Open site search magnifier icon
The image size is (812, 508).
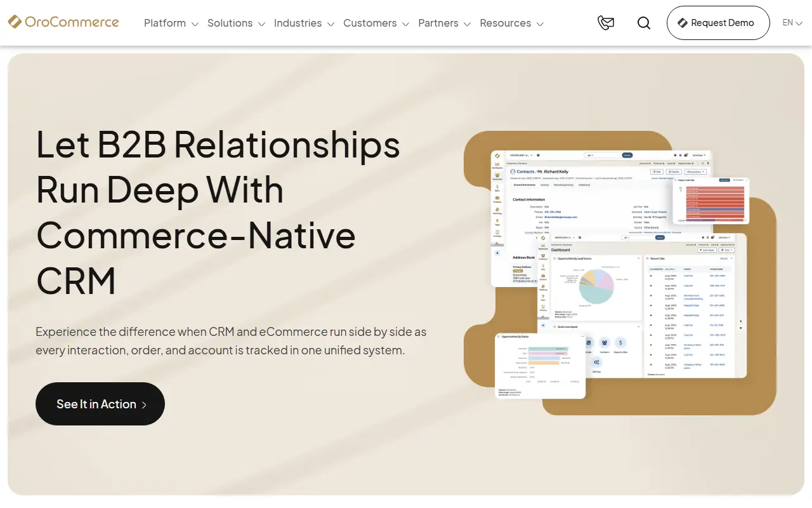tap(644, 23)
